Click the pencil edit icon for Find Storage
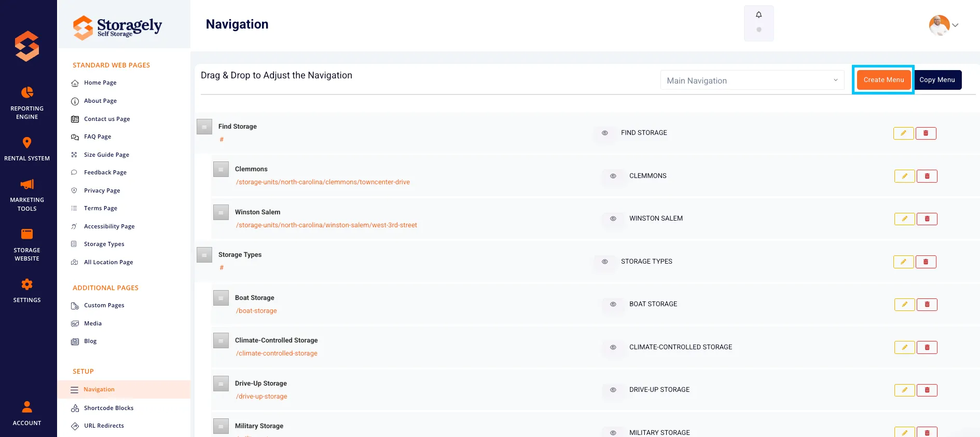The height and width of the screenshot is (437, 980). (x=903, y=133)
